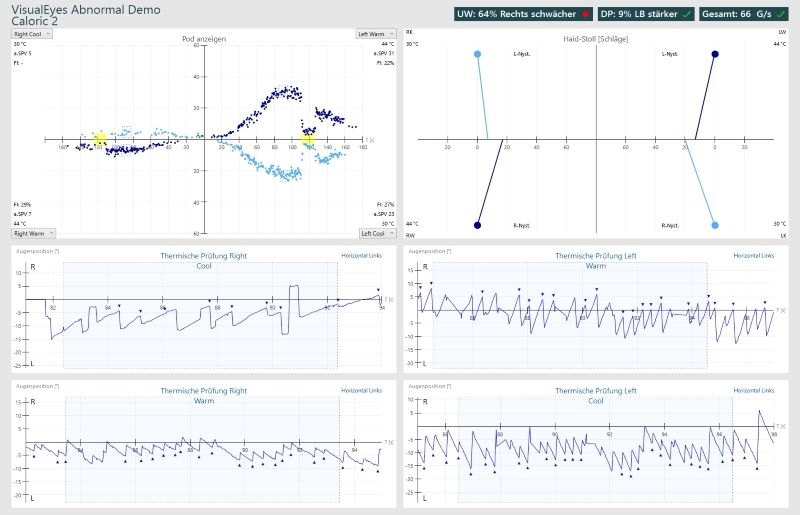Screen dimensions: 800x515
Task: Click dark blue top-right dot in Haid-Stoll
Action: [714, 54]
